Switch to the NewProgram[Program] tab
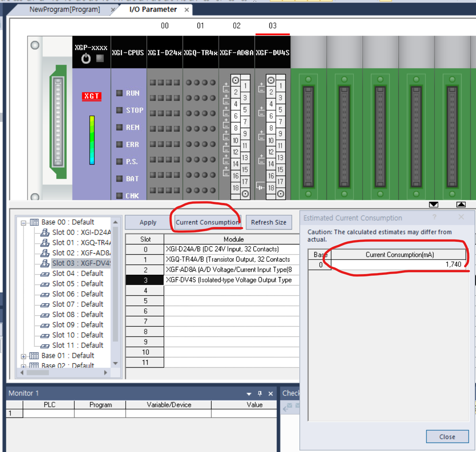This screenshot has height=452, width=476. pos(65,10)
